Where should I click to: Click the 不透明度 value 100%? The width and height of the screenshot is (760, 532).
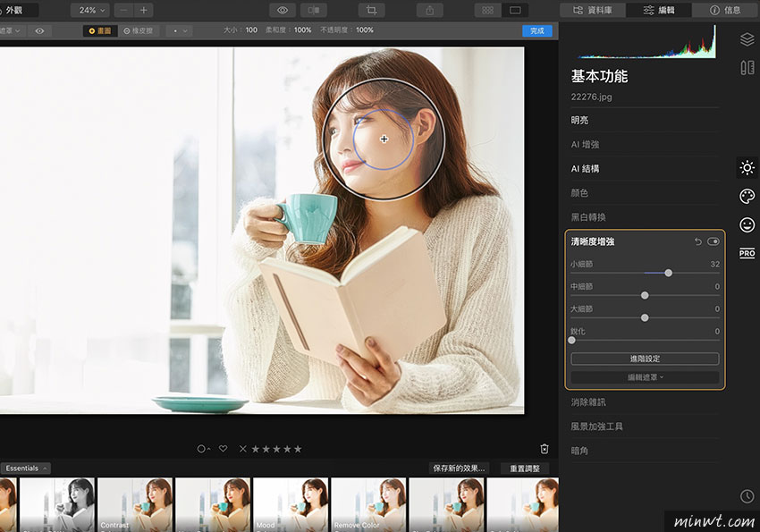click(x=365, y=30)
